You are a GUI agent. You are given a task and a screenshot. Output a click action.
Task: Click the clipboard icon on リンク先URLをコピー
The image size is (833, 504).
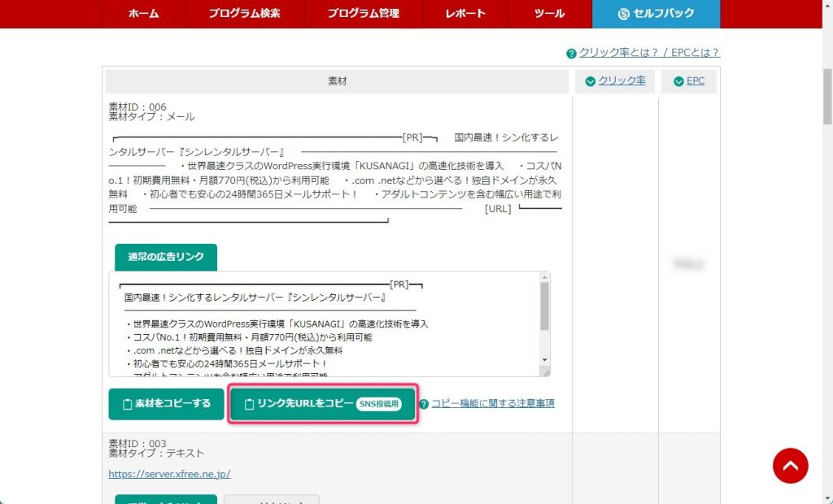point(249,404)
